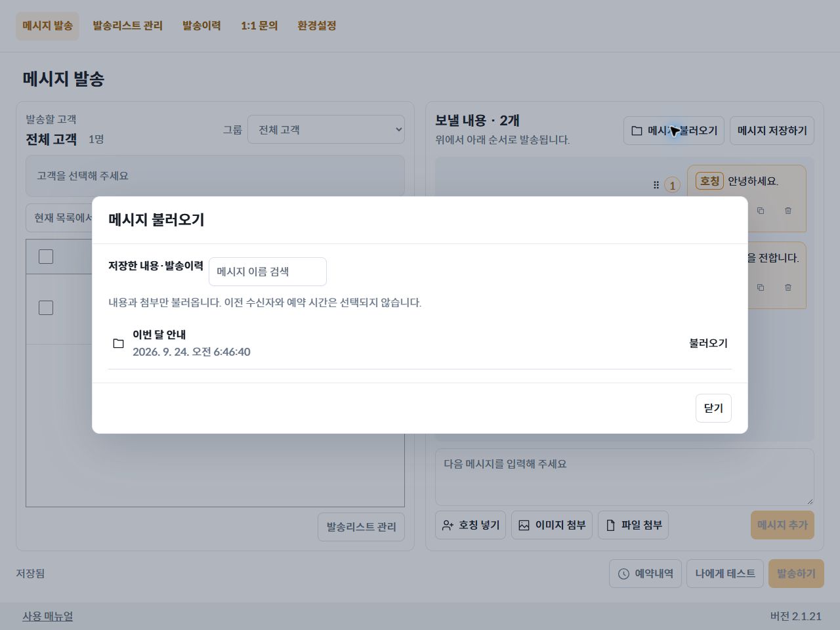This screenshot has width=840, height=630.
Task: Open the 1:1 문의 tab
Action: 259,26
